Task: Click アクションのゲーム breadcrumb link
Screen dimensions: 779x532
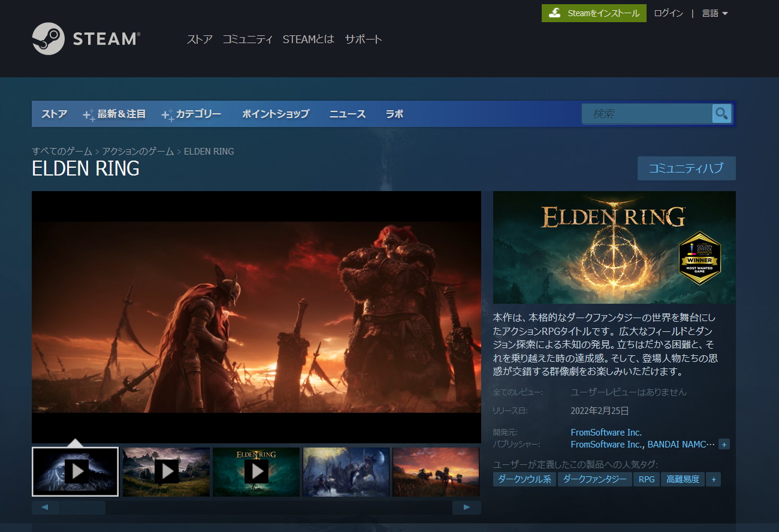Action: (x=138, y=152)
